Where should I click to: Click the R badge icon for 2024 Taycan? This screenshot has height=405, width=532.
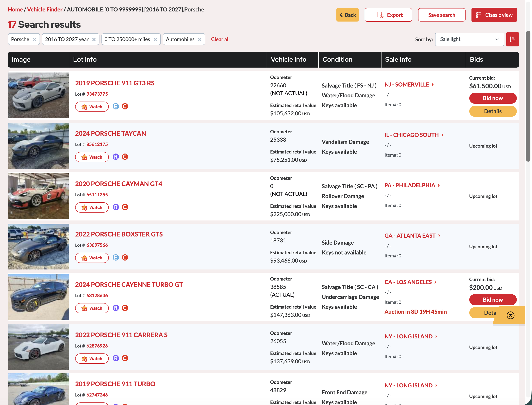[x=116, y=157]
